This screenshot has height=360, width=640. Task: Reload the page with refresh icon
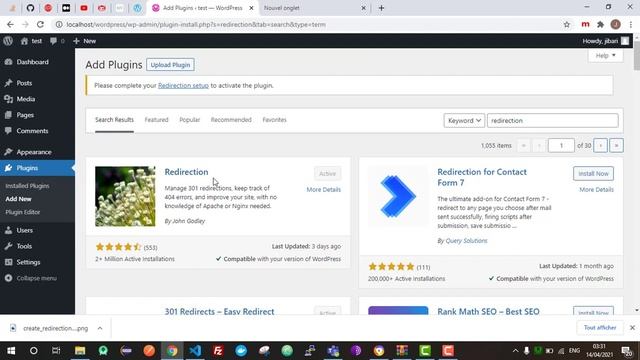40,24
